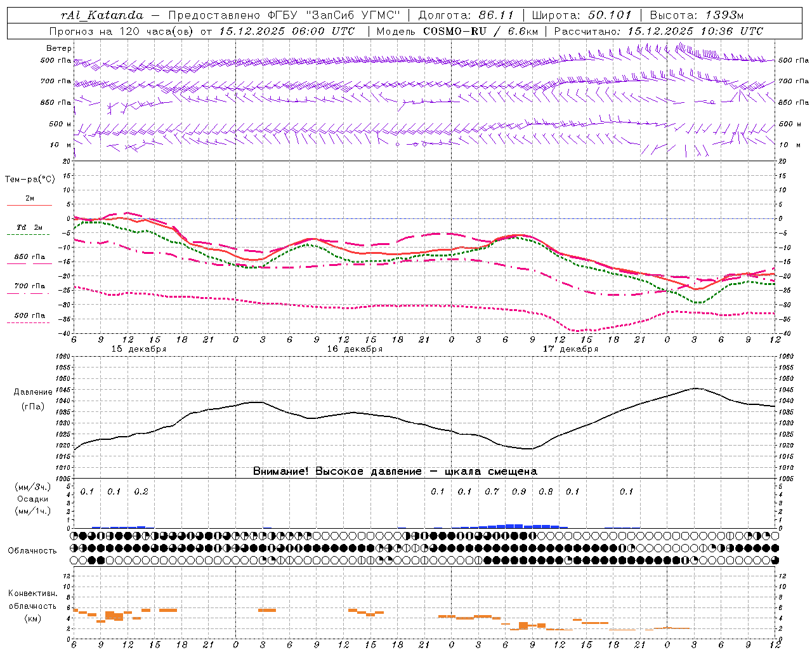
Task: Click the Давление panel label
Action: point(33,392)
